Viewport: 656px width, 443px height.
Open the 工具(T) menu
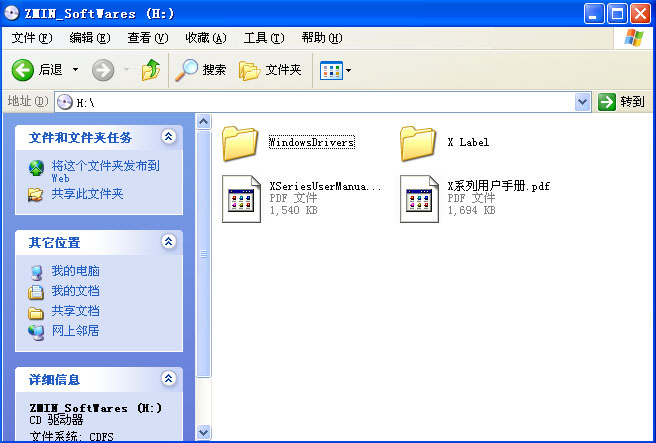[x=264, y=38]
